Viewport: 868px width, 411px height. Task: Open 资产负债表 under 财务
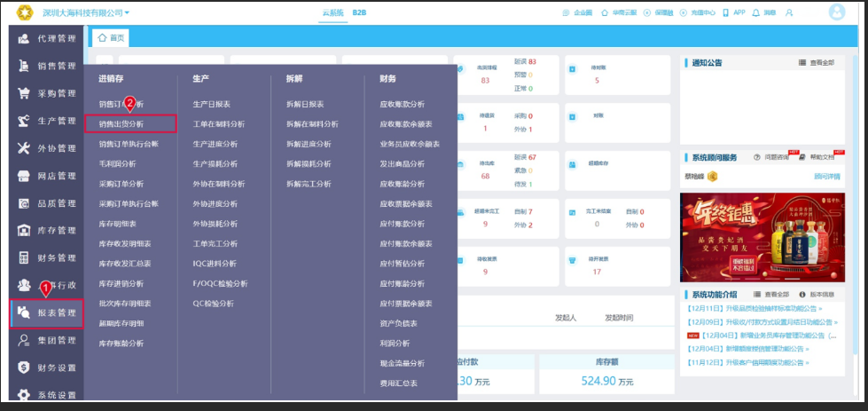pos(399,323)
